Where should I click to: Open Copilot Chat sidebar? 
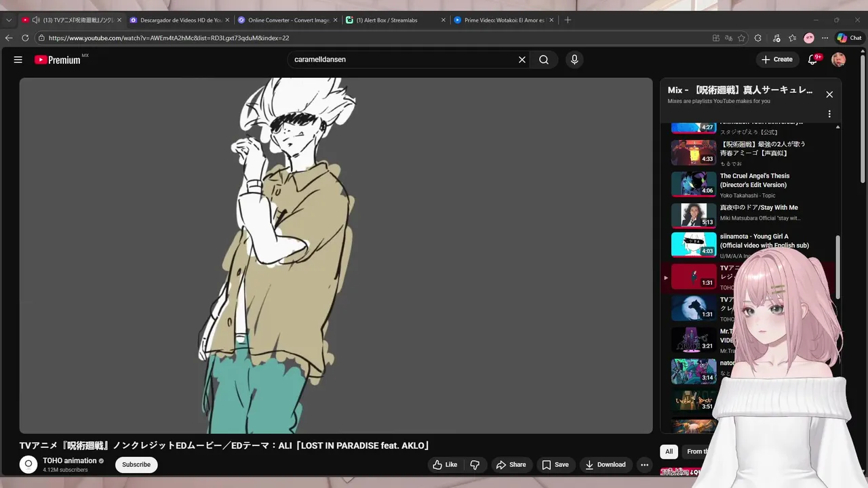pos(850,38)
